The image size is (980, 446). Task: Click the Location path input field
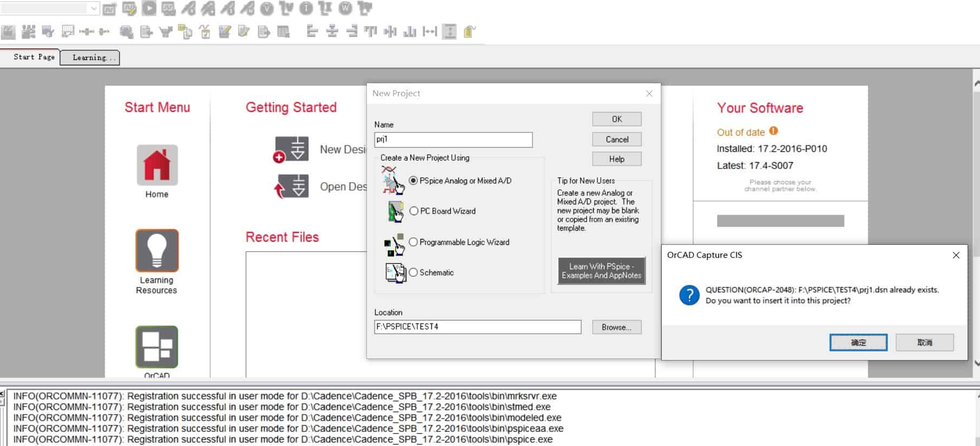coord(478,327)
